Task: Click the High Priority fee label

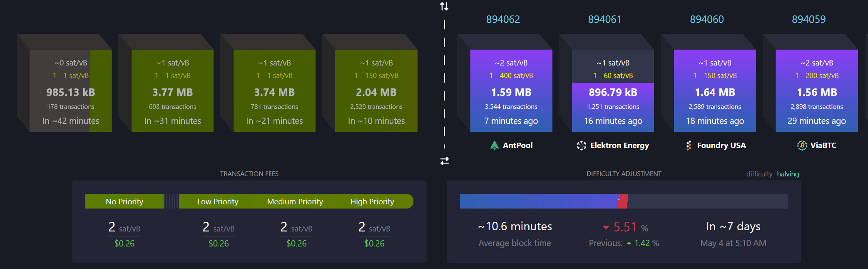Action: point(372,201)
